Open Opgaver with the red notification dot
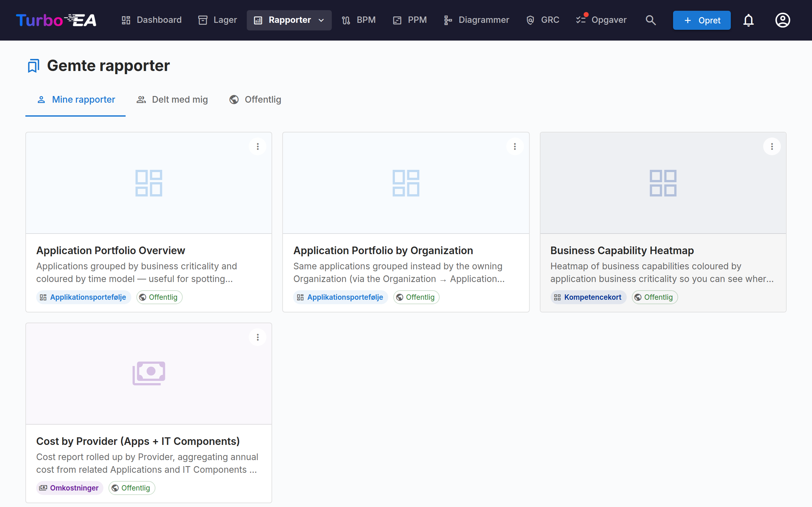 pyautogui.click(x=601, y=20)
